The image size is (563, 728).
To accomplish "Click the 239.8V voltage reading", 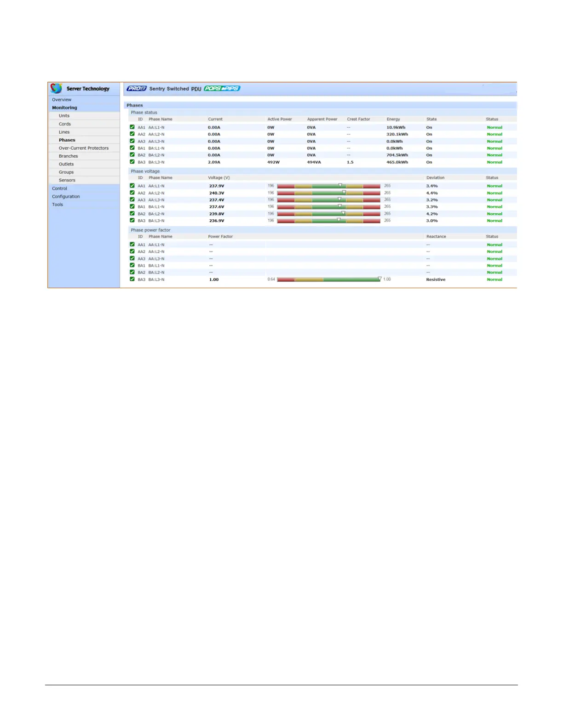I will [x=217, y=214].
